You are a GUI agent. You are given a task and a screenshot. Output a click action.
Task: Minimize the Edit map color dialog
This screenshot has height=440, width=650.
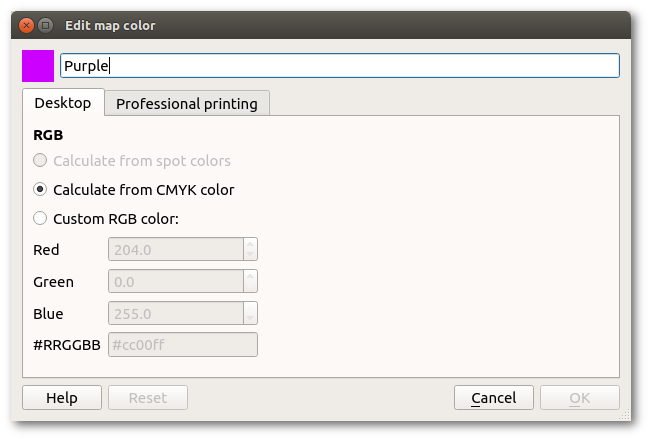(46, 24)
